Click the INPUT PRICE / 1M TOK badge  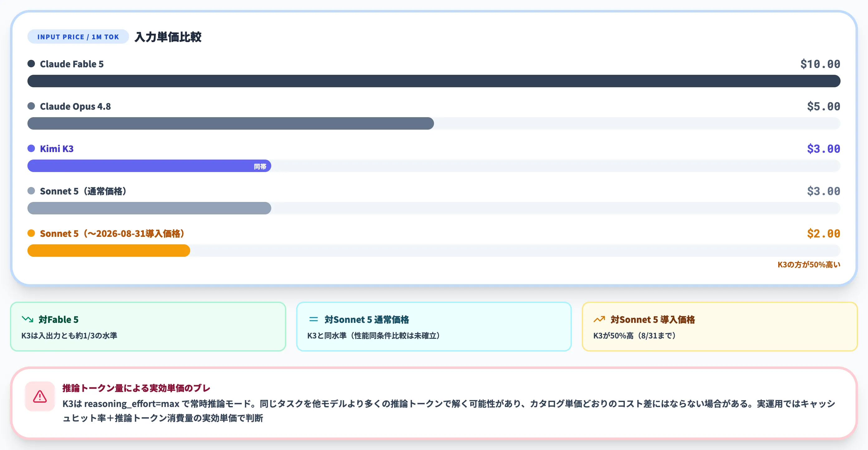78,37
